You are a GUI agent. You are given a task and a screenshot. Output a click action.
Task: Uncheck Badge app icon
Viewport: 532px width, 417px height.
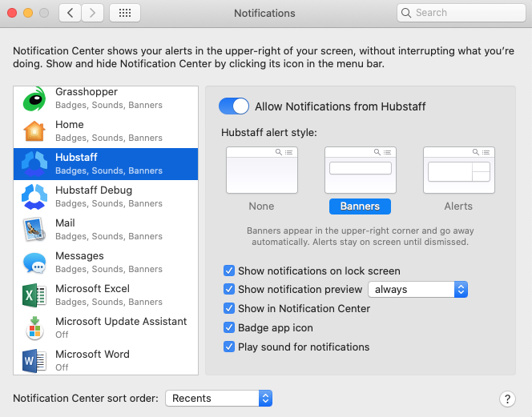(x=229, y=327)
